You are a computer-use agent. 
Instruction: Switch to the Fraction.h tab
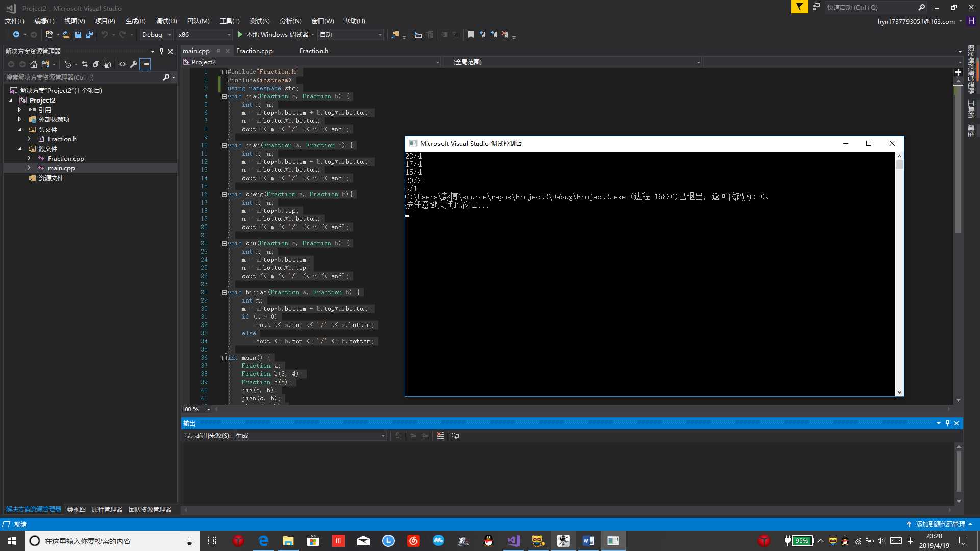click(314, 51)
